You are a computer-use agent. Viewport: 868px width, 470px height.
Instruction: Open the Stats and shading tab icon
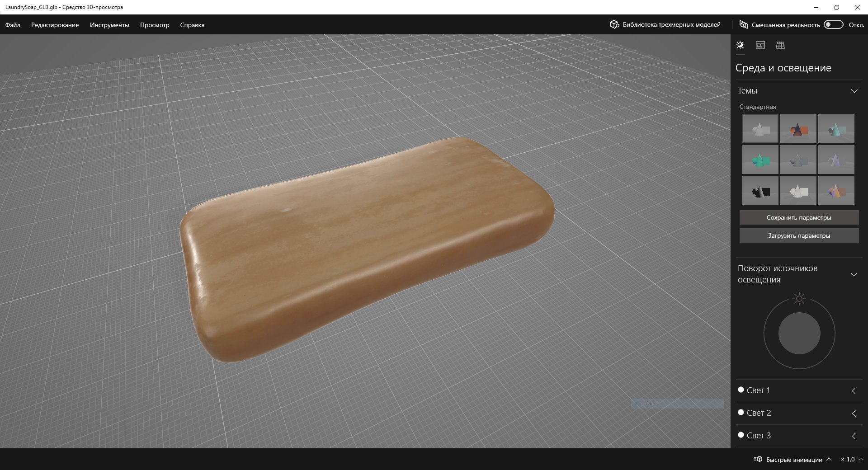(x=760, y=45)
